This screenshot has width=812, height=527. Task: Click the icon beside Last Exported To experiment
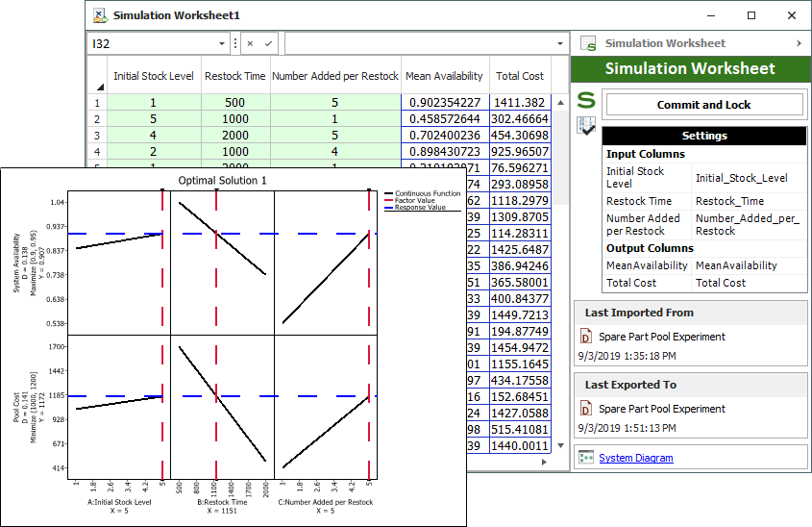[586, 409]
